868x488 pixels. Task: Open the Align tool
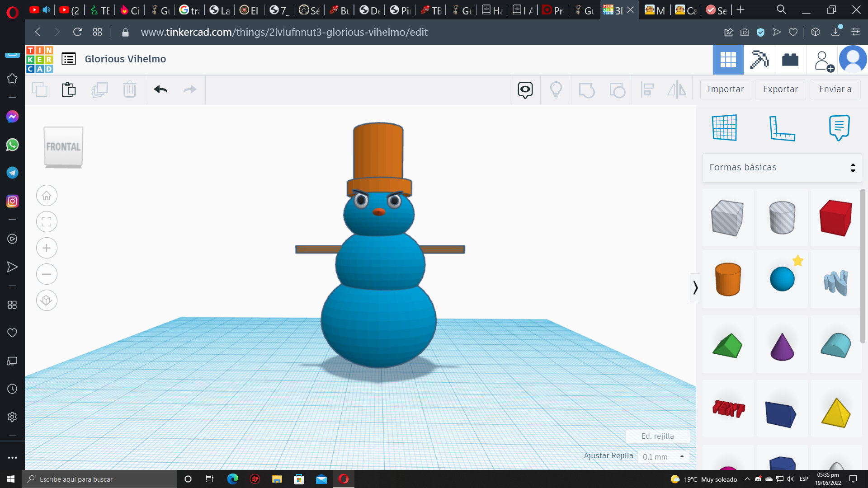(647, 90)
